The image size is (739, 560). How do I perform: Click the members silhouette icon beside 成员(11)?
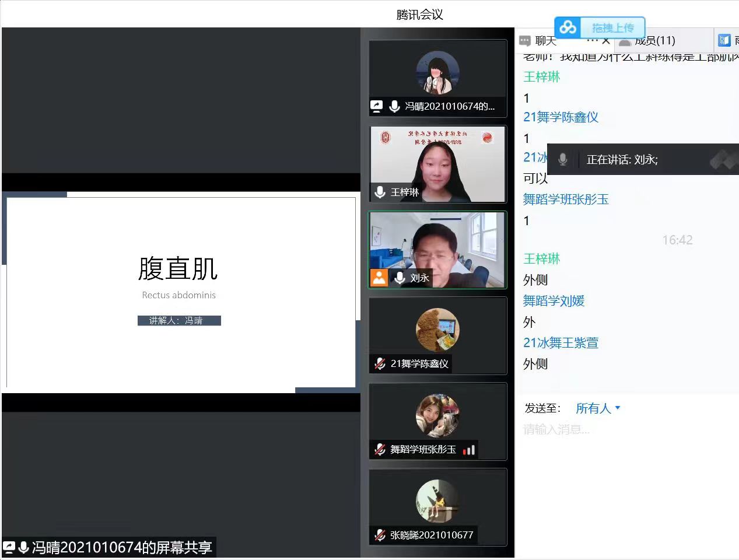(x=625, y=41)
